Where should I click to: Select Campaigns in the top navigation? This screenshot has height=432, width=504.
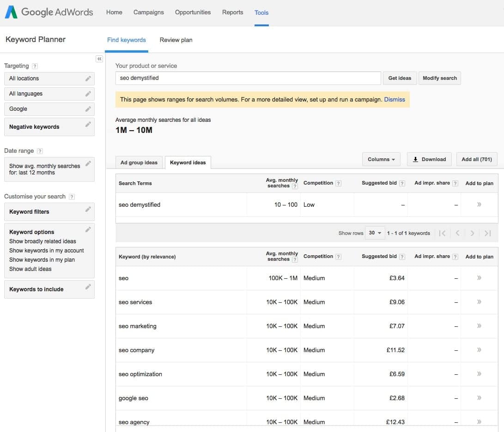tap(148, 12)
